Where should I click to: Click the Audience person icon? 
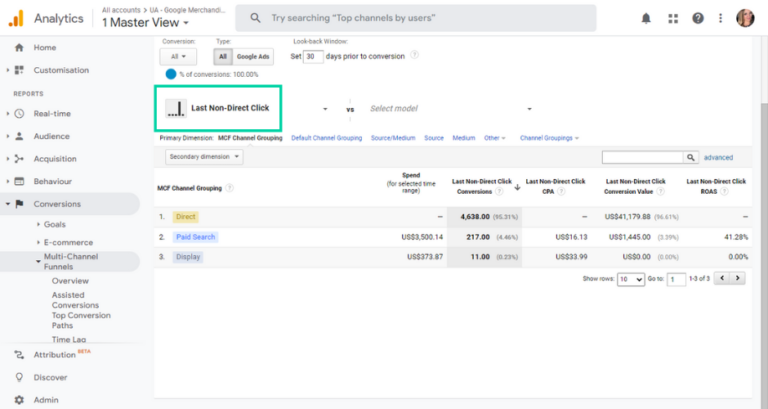[x=19, y=136]
